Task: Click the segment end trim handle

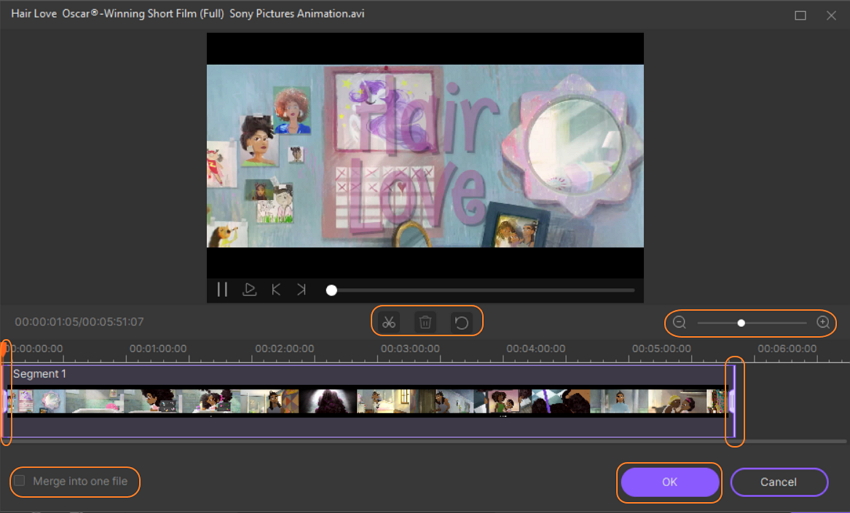Action: [x=732, y=401]
